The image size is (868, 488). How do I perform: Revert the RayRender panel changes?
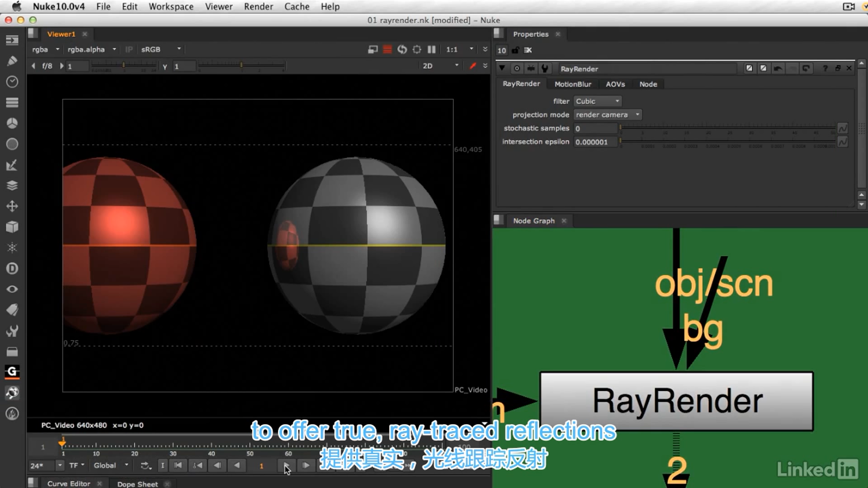click(x=806, y=68)
